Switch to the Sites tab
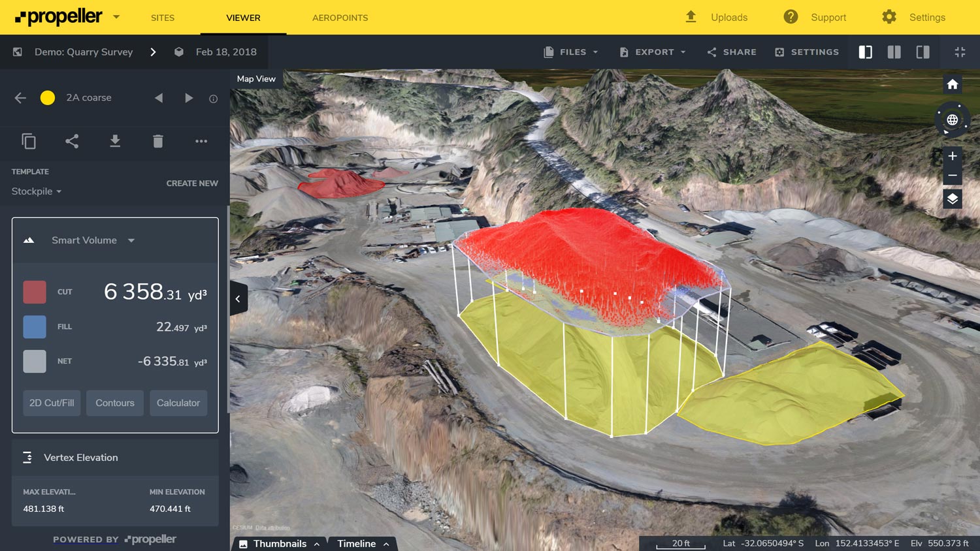 (x=163, y=18)
